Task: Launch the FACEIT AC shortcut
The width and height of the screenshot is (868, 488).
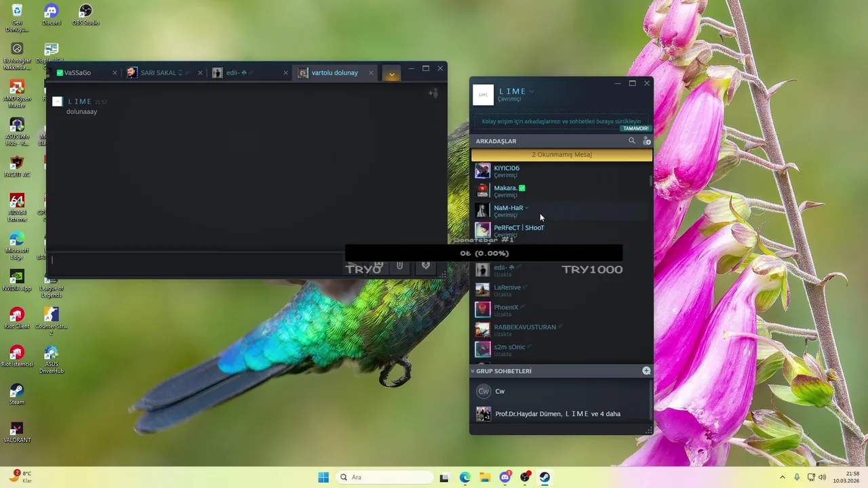Action: coord(17,166)
